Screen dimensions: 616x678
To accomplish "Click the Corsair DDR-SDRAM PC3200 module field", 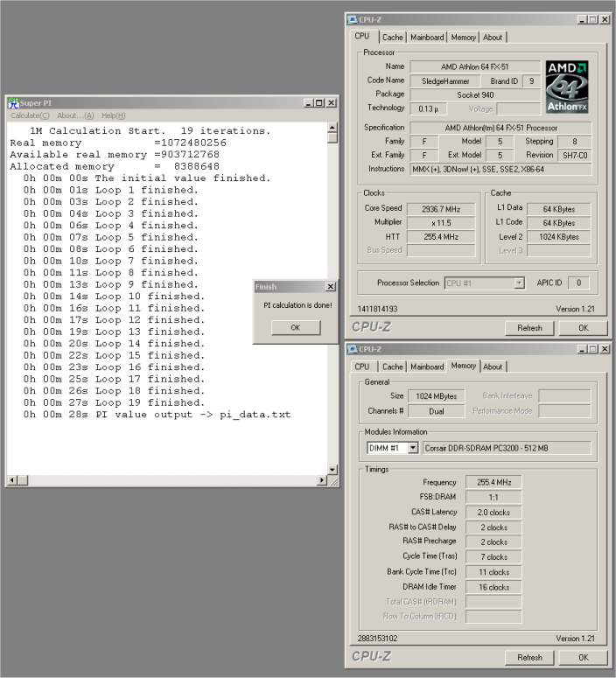I will 507,448.
